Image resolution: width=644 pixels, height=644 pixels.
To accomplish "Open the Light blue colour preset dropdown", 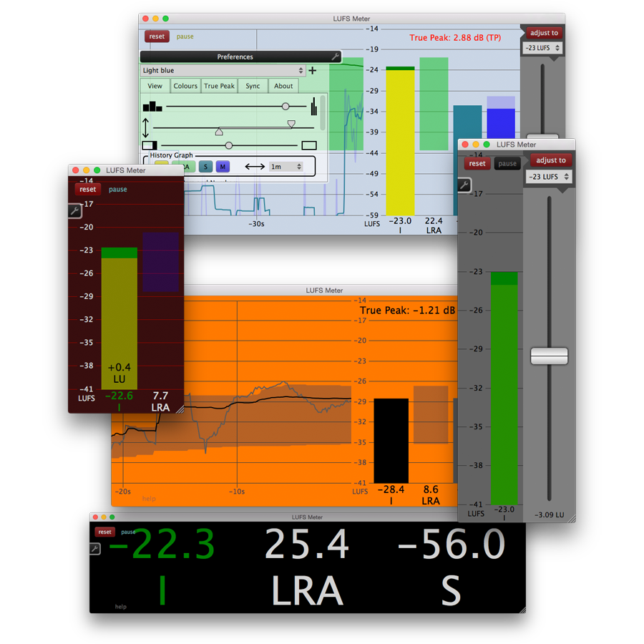I will 223,71.
